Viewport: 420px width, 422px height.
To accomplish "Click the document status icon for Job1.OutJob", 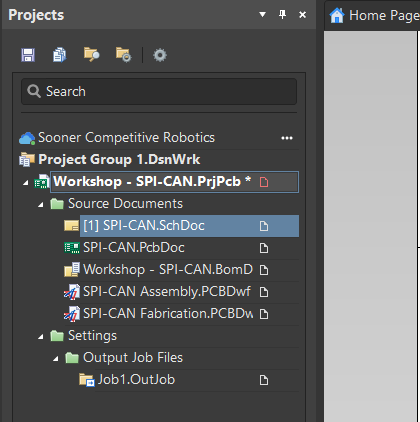I will (x=264, y=380).
